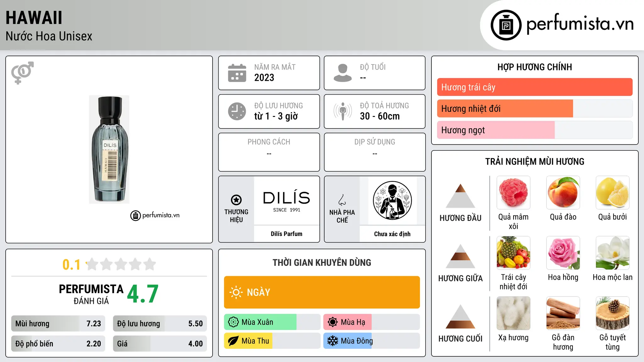
Task: Click the star badge icon above Thương hiệu
Action: 236,200
